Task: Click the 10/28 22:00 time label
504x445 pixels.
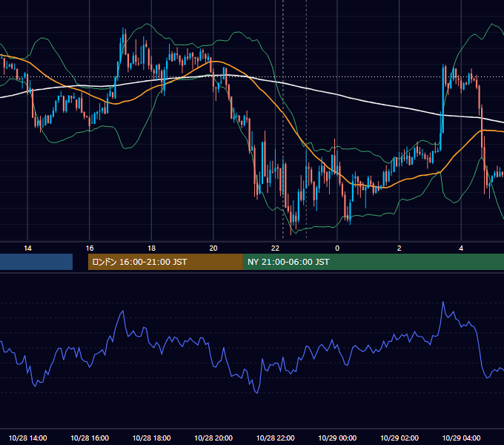Action: pyautogui.click(x=275, y=438)
